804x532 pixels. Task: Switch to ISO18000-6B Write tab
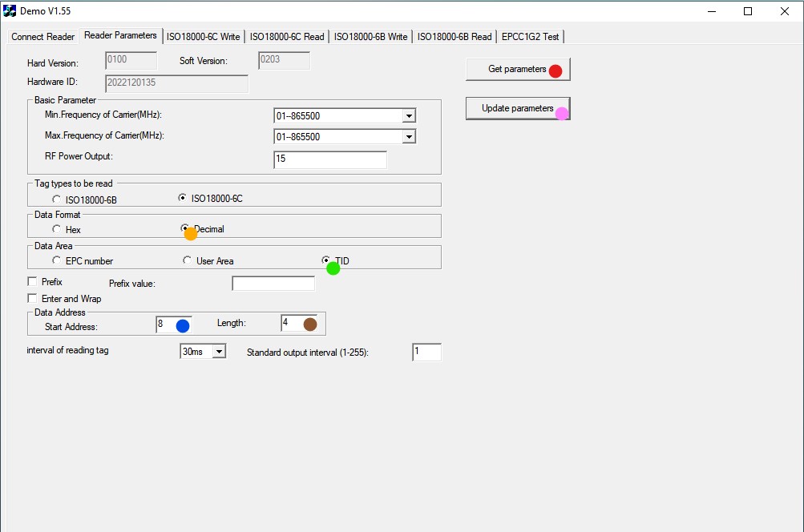pos(370,36)
